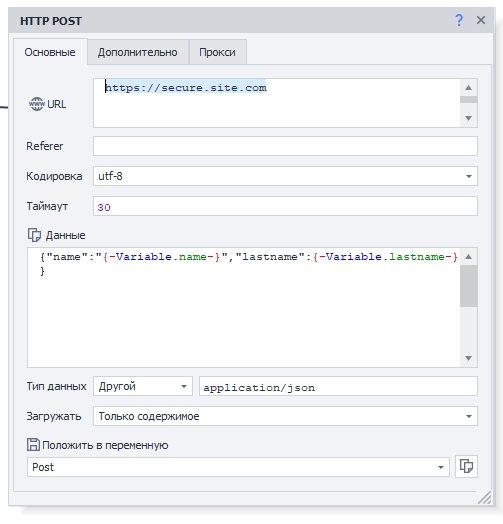The image size is (503, 524).
Task: Click the www globe icon beside URL
Action: pos(36,104)
